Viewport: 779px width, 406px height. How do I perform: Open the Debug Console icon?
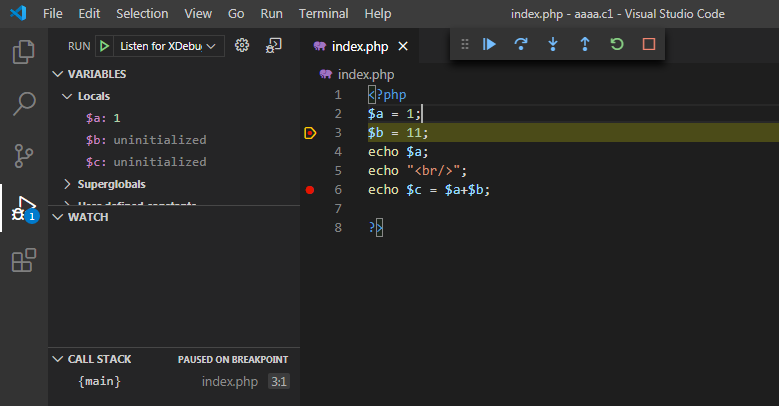(x=273, y=46)
